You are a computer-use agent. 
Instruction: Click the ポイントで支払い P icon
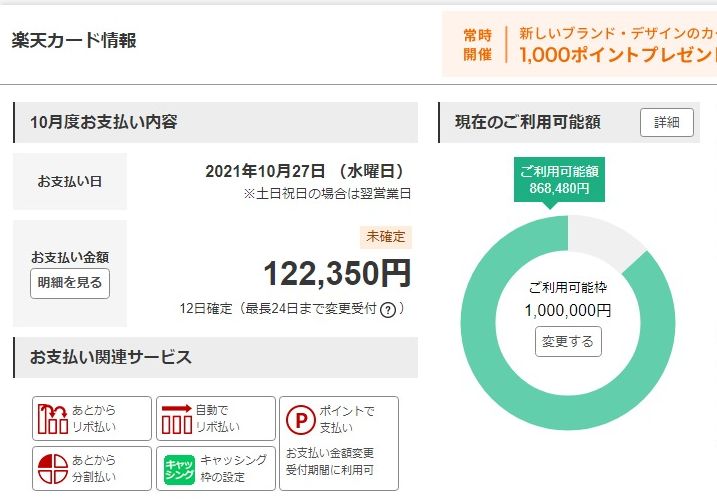click(300, 419)
